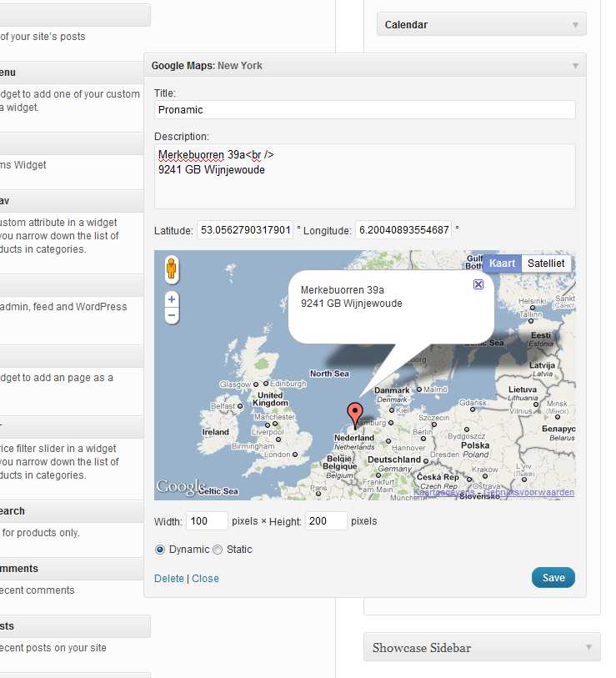Click 'Deutschland' label on map
This screenshot has width=616, height=678.
tap(393, 460)
